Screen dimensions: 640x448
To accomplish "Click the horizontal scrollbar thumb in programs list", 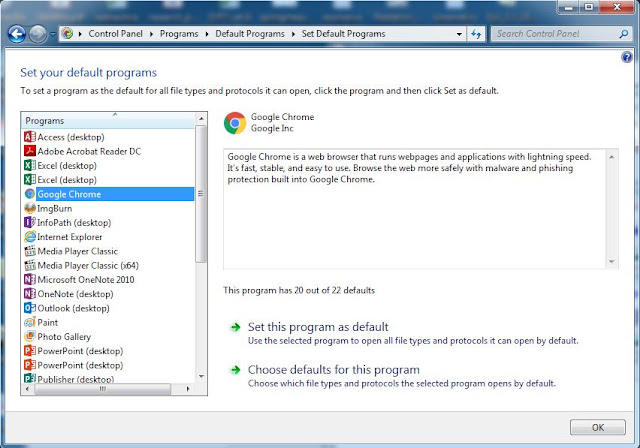I will 102,389.
